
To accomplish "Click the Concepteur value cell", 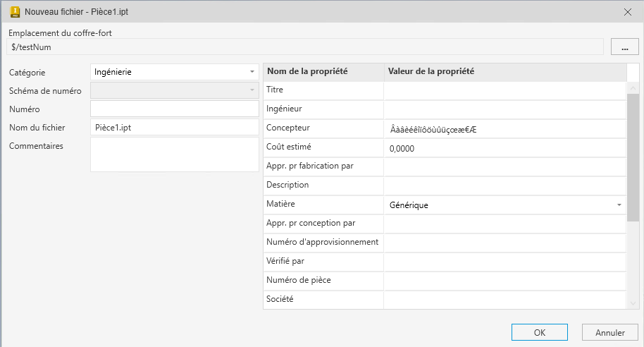I will pyautogui.click(x=504, y=129).
